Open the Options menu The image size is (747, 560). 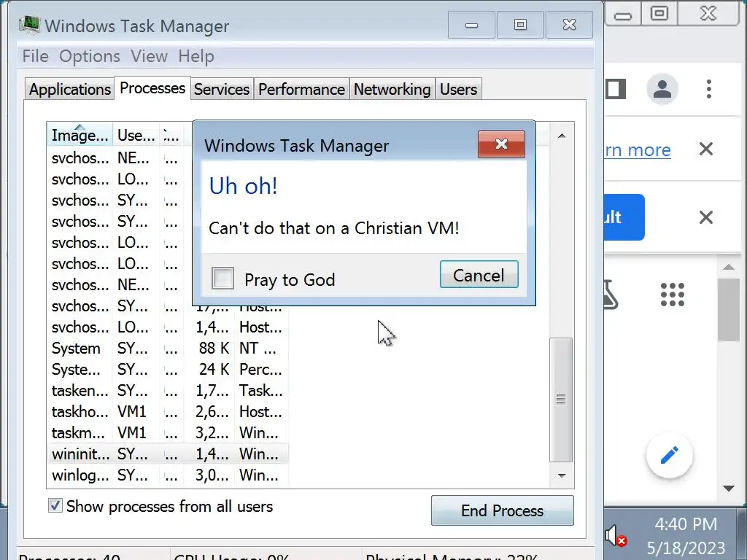tap(90, 56)
